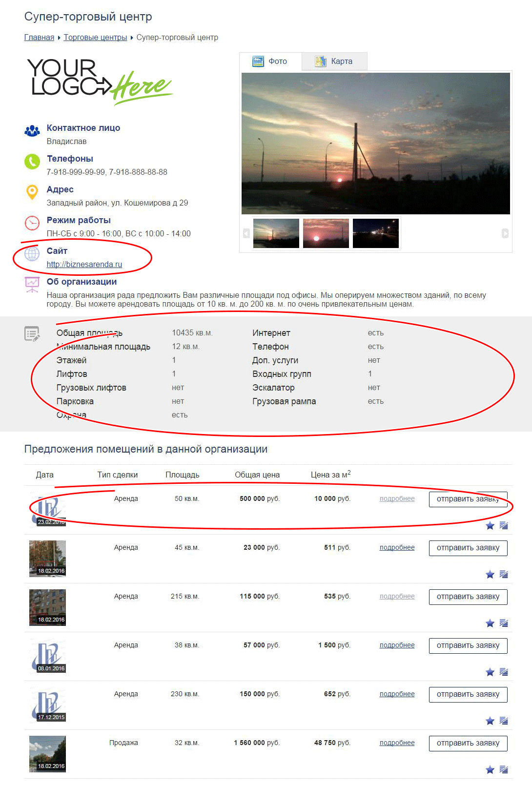532x788 pixels.
Task: Switch to the Карта tab
Action: (x=334, y=62)
